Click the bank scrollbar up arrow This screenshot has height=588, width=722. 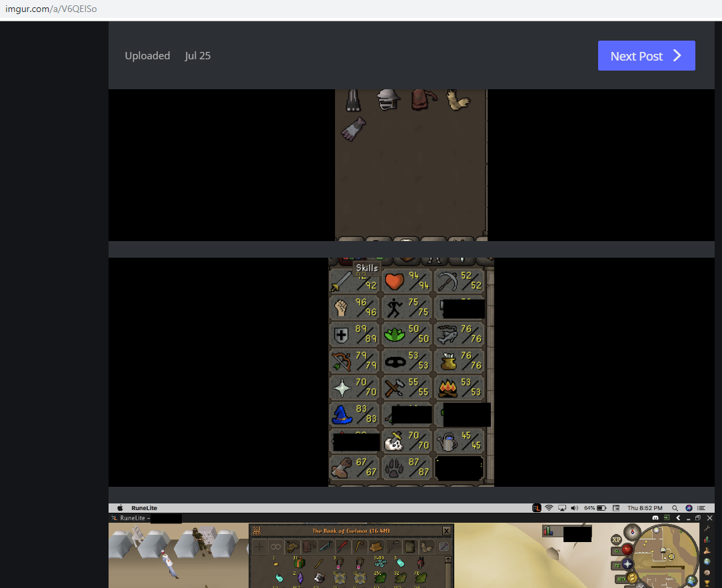[x=448, y=559]
